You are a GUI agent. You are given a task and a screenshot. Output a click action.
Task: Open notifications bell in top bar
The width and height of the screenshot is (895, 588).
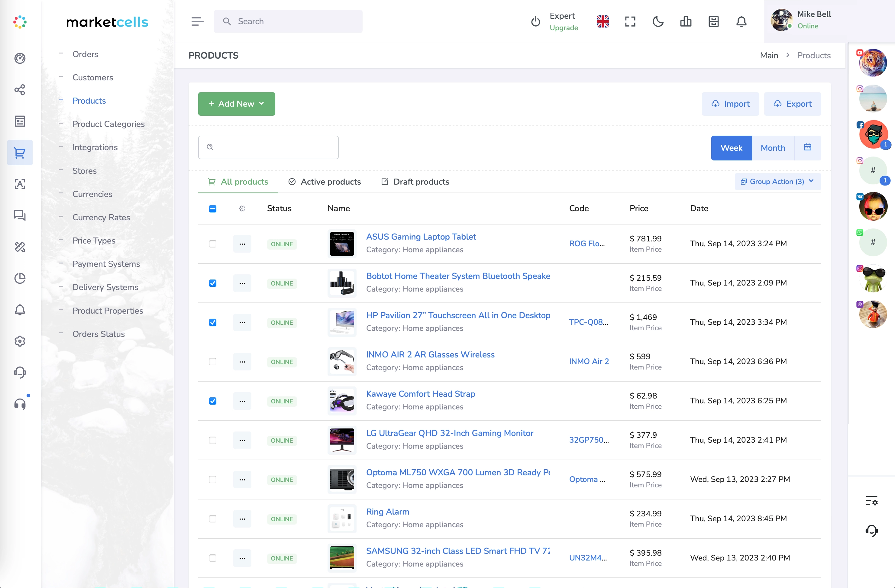pos(741,21)
